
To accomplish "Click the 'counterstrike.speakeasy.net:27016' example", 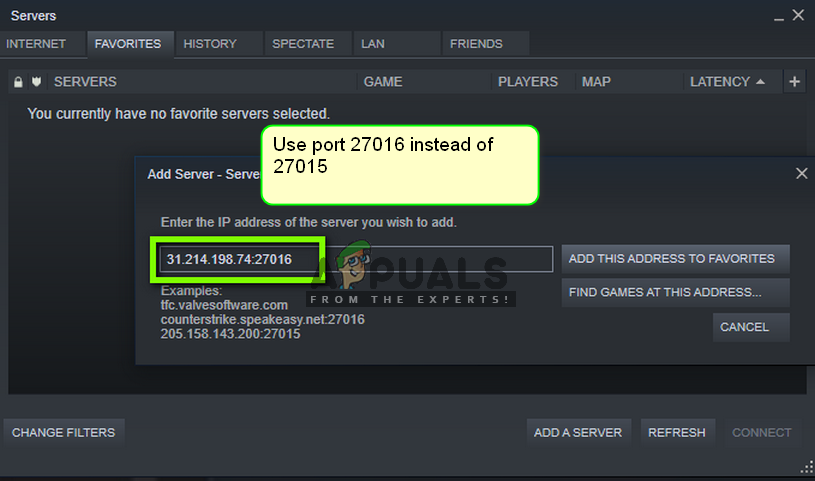I will coord(262,319).
